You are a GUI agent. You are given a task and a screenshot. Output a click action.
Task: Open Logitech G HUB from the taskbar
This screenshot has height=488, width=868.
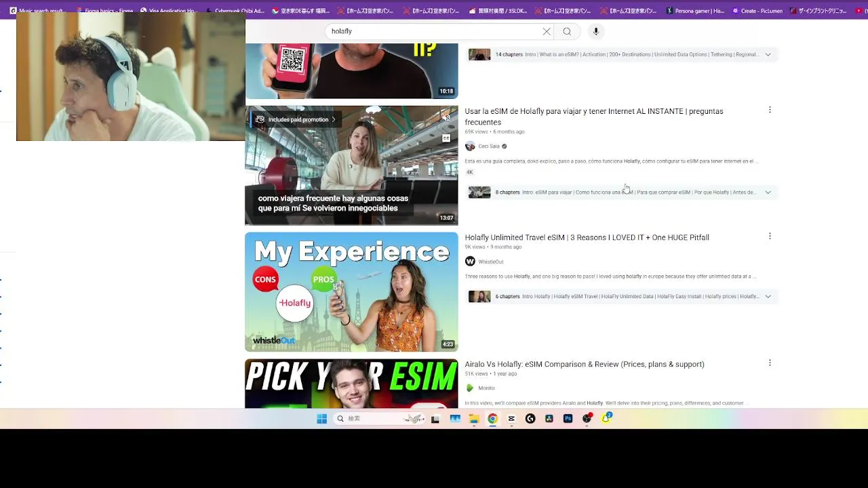pos(530,419)
